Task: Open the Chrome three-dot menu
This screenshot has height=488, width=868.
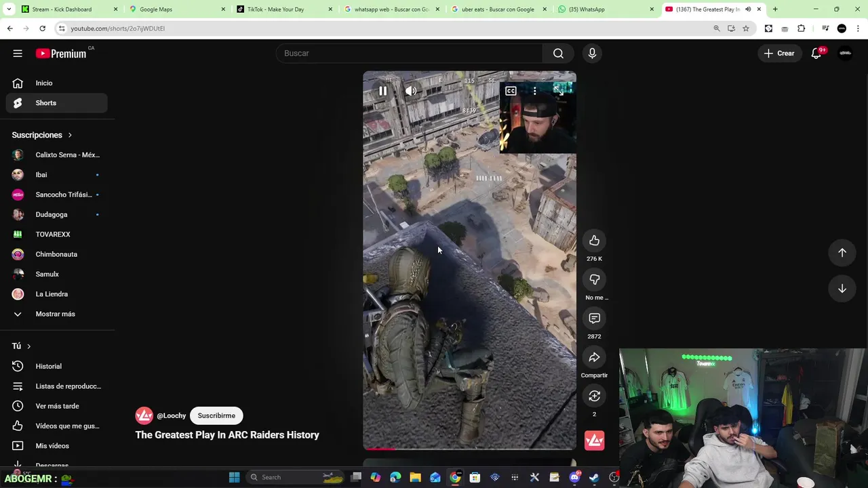Action: [859, 28]
